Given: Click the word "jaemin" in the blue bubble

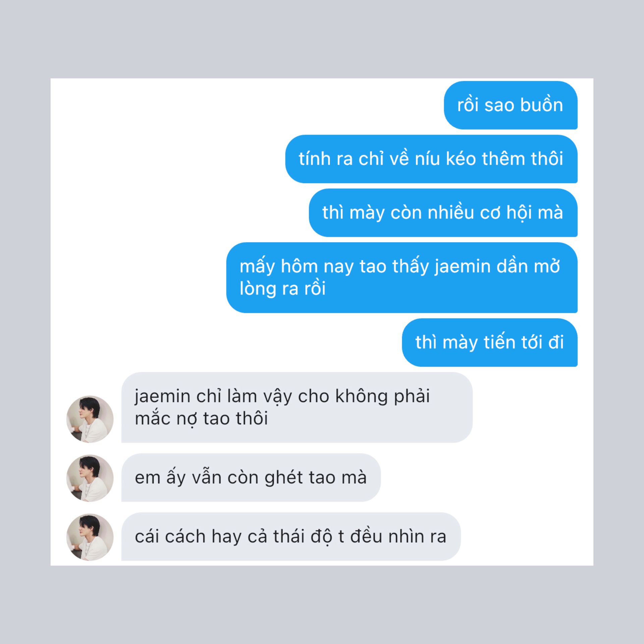Looking at the screenshot, I should pyautogui.click(x=463, y=267).
